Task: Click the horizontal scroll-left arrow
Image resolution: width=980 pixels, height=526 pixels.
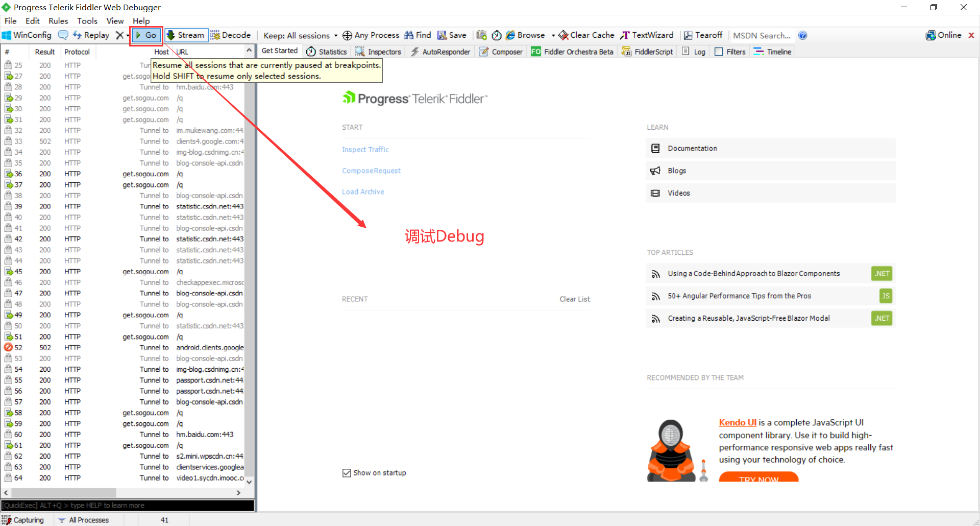Action: (6, 493)
